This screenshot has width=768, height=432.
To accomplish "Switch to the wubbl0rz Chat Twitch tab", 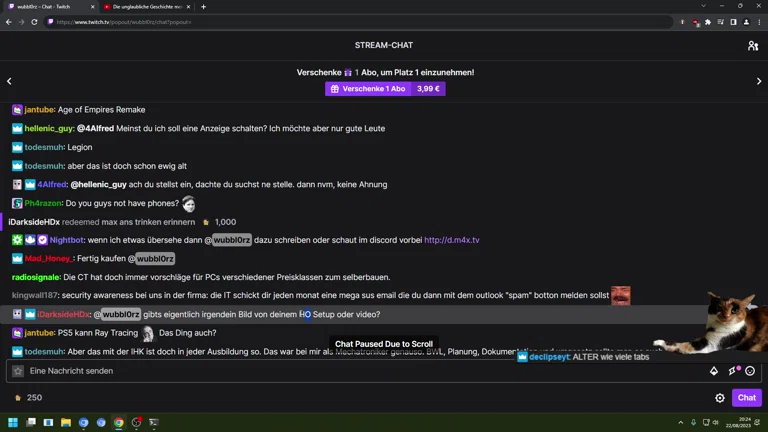I will 47,7.
